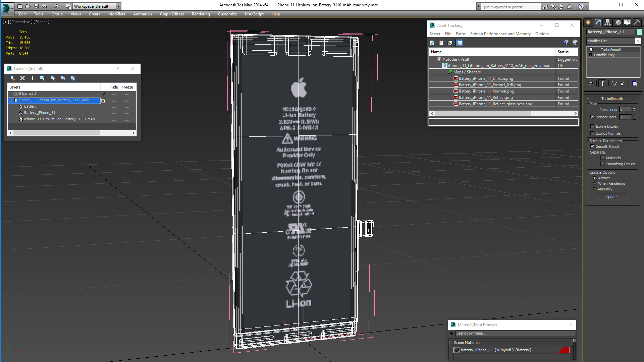Viewport: 644px width, 362px height.
Task: Enable Explicit Normals checkbox
Action: 592,133
